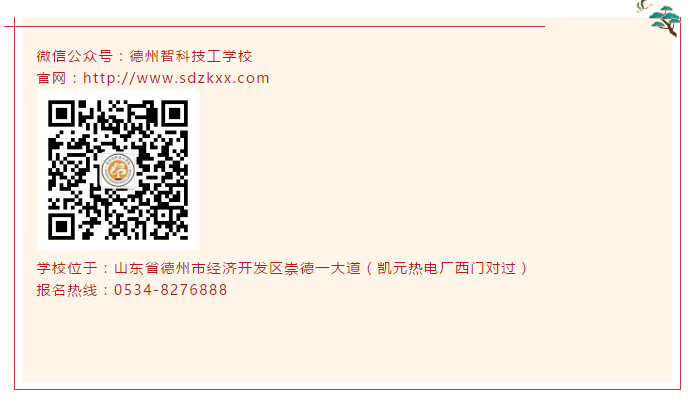Click the 学校位于 label
The image size is (693, 401).
click(67, 268)
